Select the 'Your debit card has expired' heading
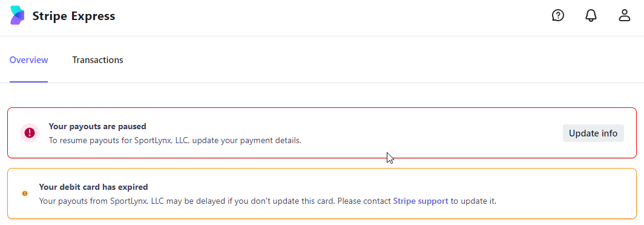Image resolution: width=644 pixels, height=225 pixels. point(93,187)
